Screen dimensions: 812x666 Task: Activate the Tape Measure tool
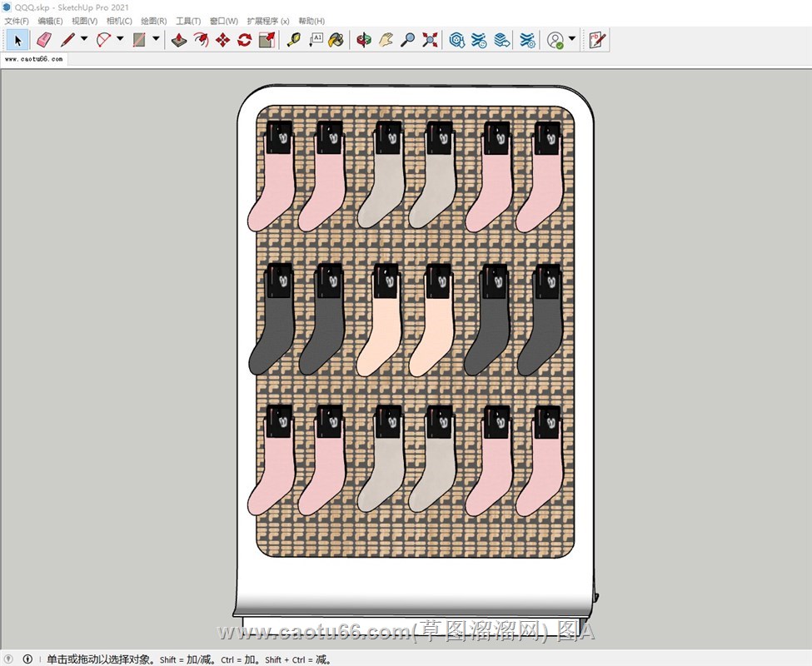pyautogui.click(x=293, y=40)
